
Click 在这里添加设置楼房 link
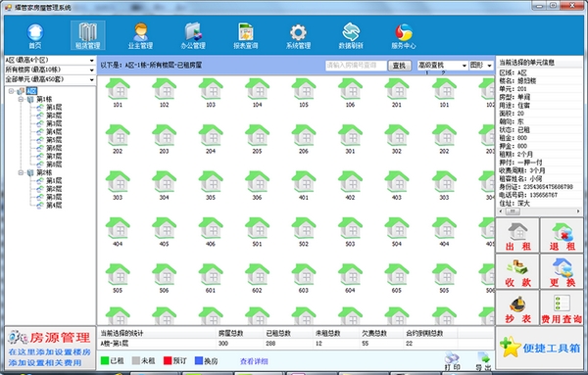(x=50, y=352)
